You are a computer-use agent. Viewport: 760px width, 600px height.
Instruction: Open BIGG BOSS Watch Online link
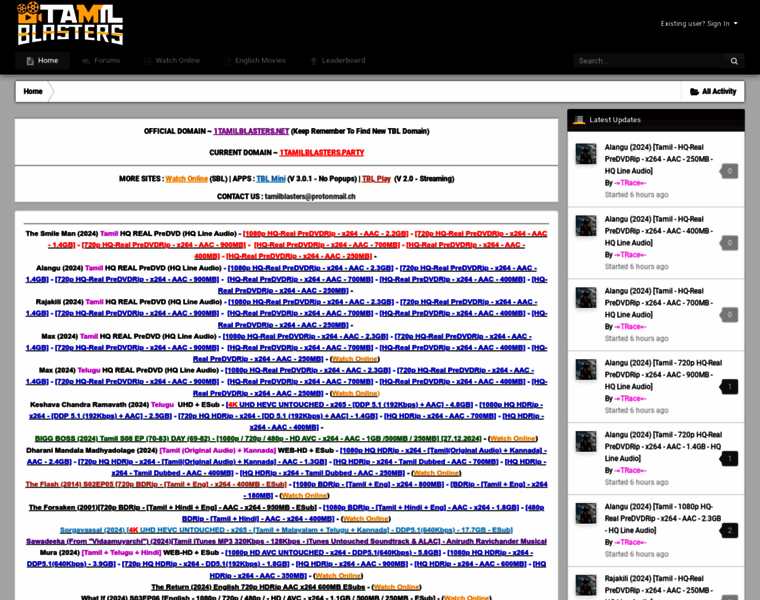tap(513, 439)
